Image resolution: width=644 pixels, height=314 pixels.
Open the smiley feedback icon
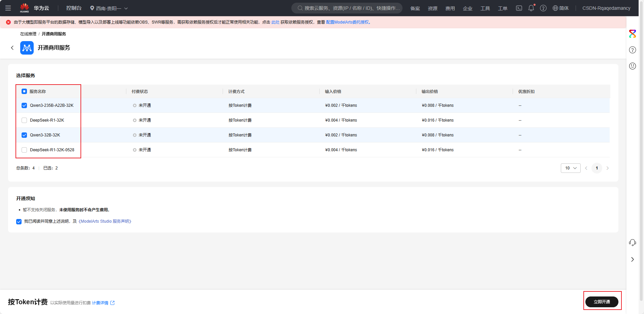(x=633, y=66)
